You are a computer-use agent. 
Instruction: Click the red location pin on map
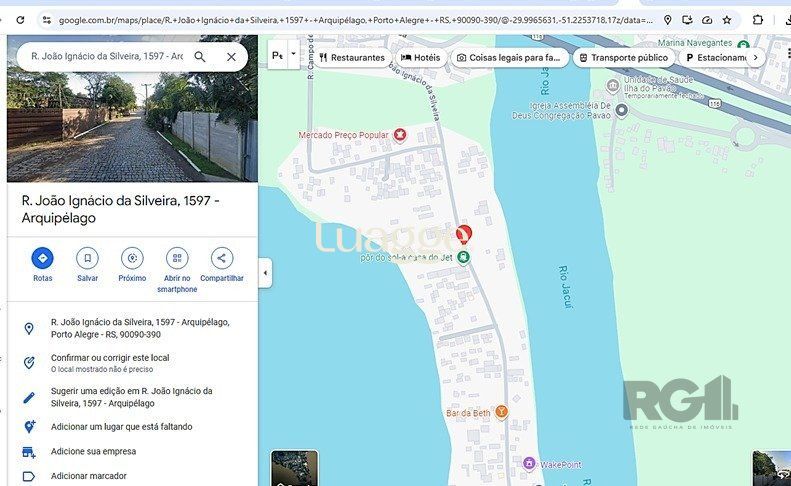[x=464, y=235]
